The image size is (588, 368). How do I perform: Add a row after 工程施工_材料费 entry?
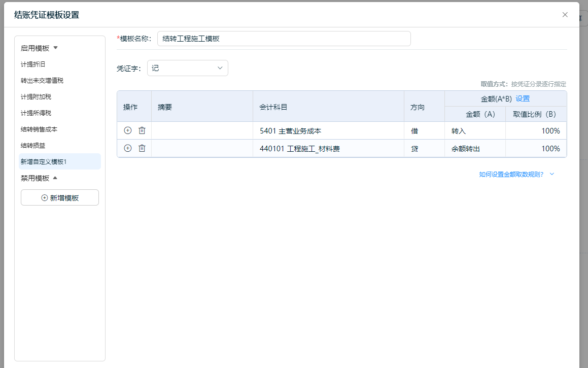pos(128,148)
